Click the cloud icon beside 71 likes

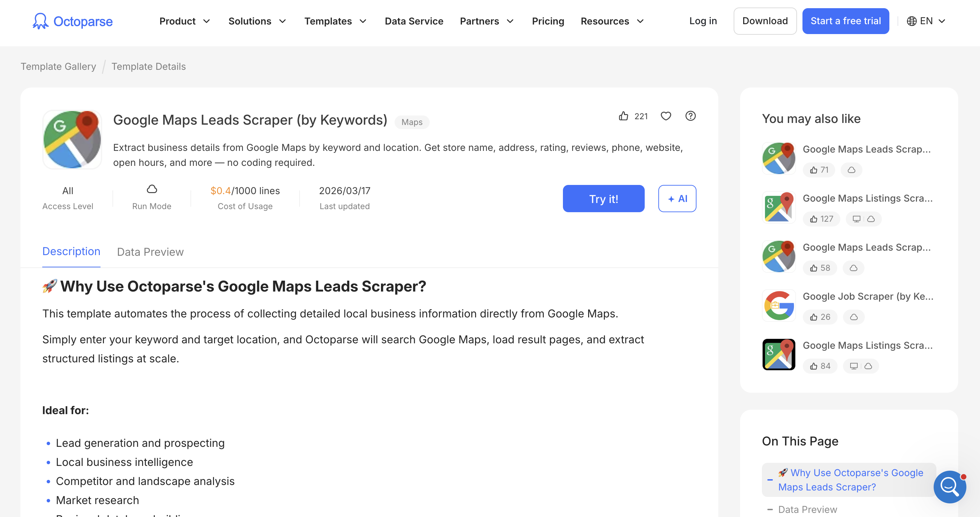(852, 170)
